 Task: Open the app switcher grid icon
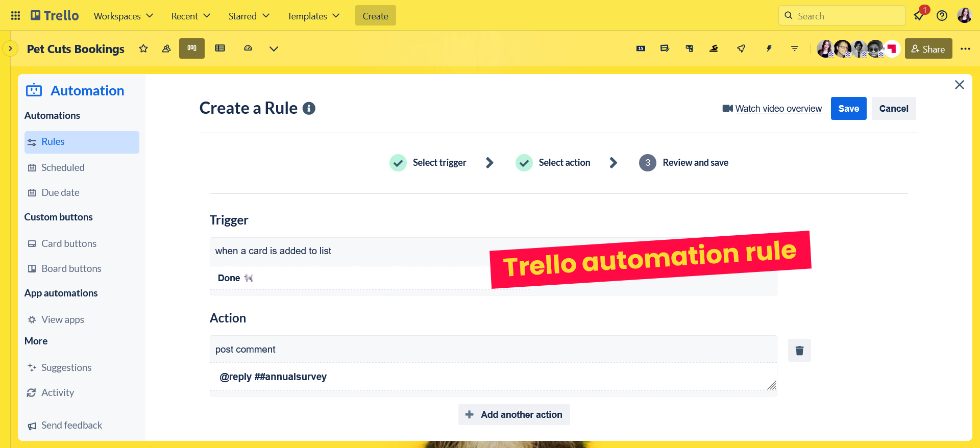(15, 16)
